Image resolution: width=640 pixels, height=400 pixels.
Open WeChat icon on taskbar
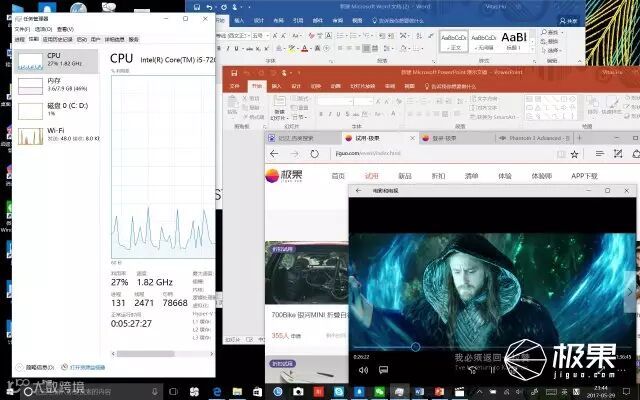pyautogui.click(x=379, y=392)
